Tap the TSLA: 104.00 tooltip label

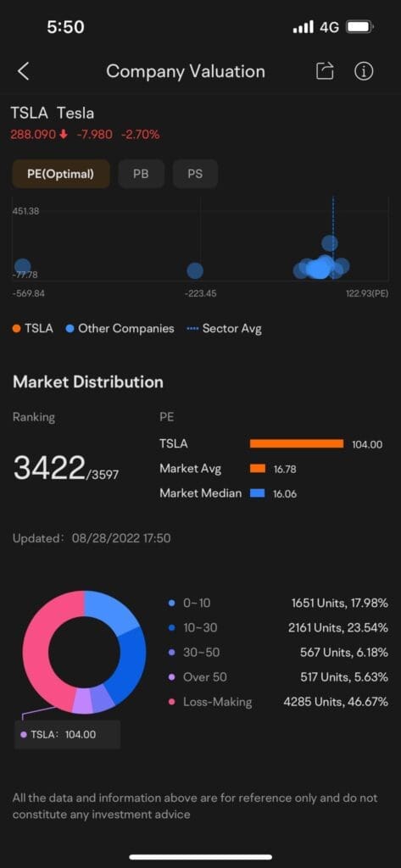[68, 735]
